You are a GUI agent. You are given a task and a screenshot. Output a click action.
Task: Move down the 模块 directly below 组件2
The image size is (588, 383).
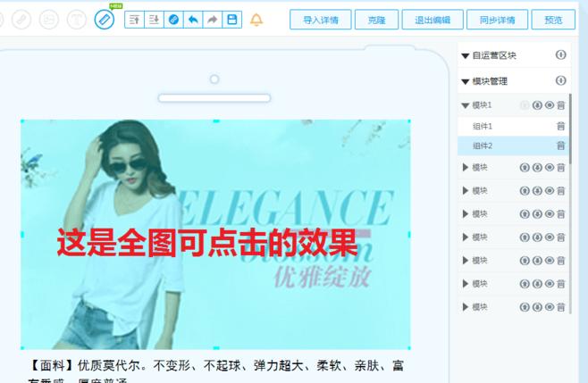(x=537, y=168)
